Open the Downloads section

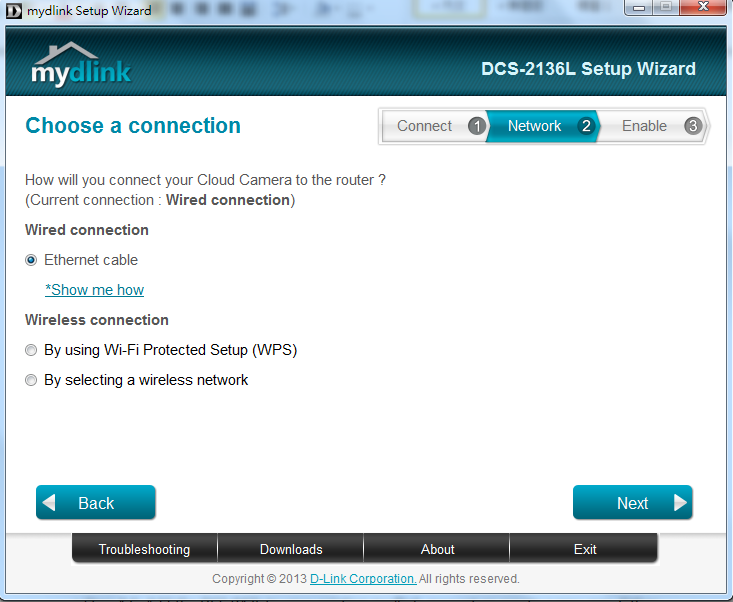[x=291, y=549]
